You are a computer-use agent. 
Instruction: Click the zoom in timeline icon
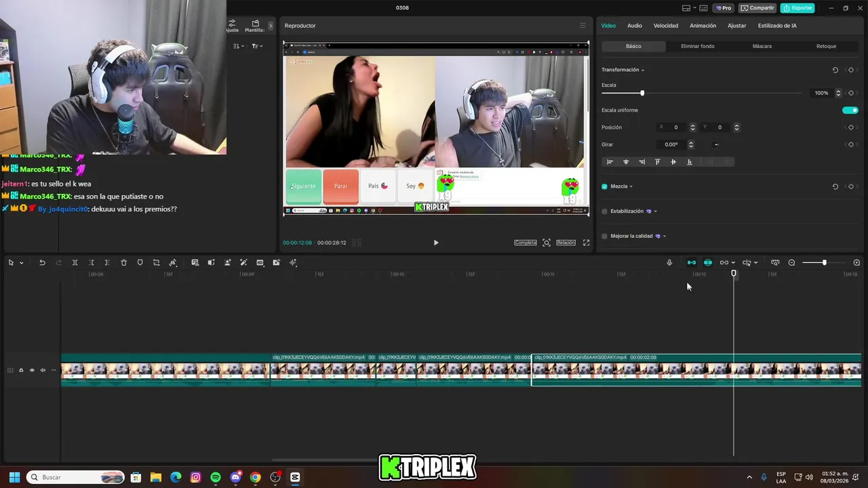856,263
